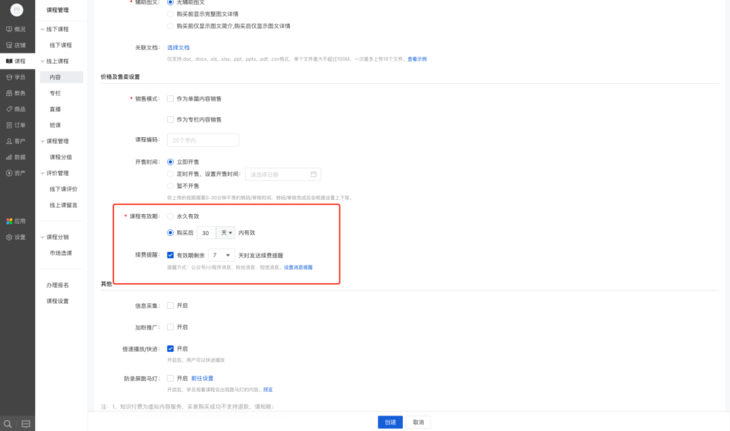Screen dimensions: 730x431
Task: Enable 信息采集 checkbox
Action: click(x=170, y=306)
